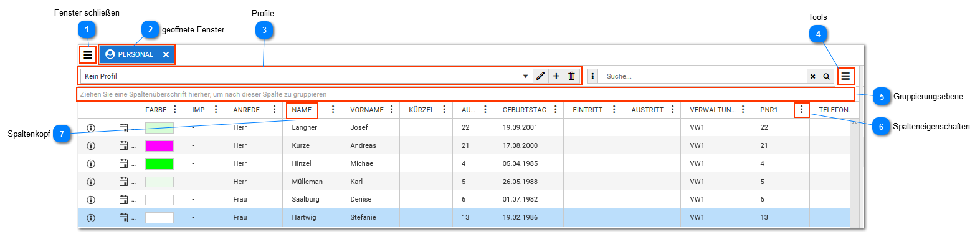Sort by the NAME column header
This screenshot has height=234, width=980.
(302, 110)
